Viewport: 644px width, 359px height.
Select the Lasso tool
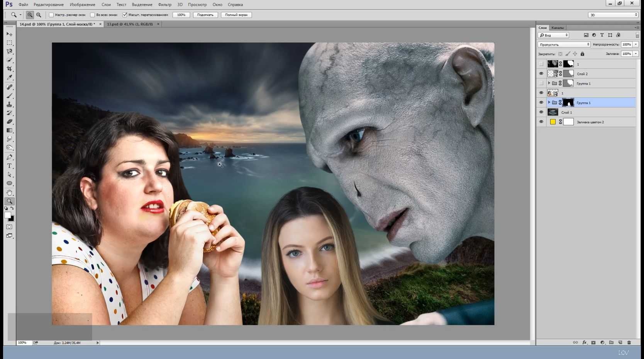click(x=10, y=51)
